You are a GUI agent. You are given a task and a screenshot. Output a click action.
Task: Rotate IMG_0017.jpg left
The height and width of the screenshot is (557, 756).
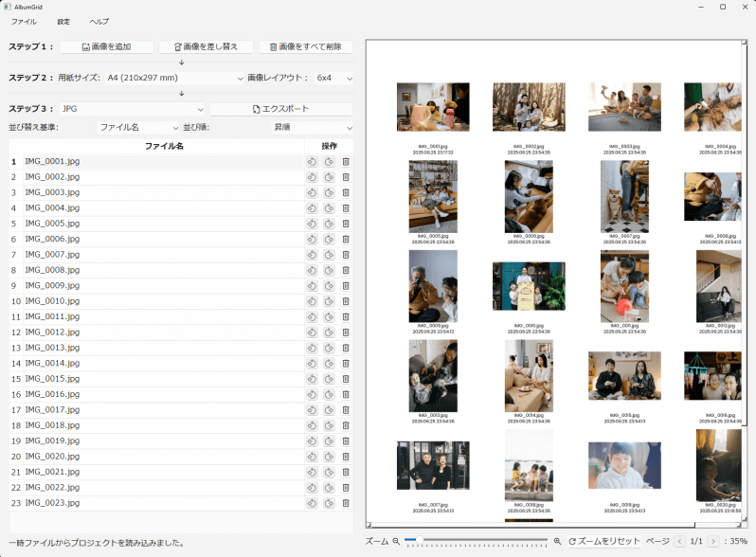point(312,410)
